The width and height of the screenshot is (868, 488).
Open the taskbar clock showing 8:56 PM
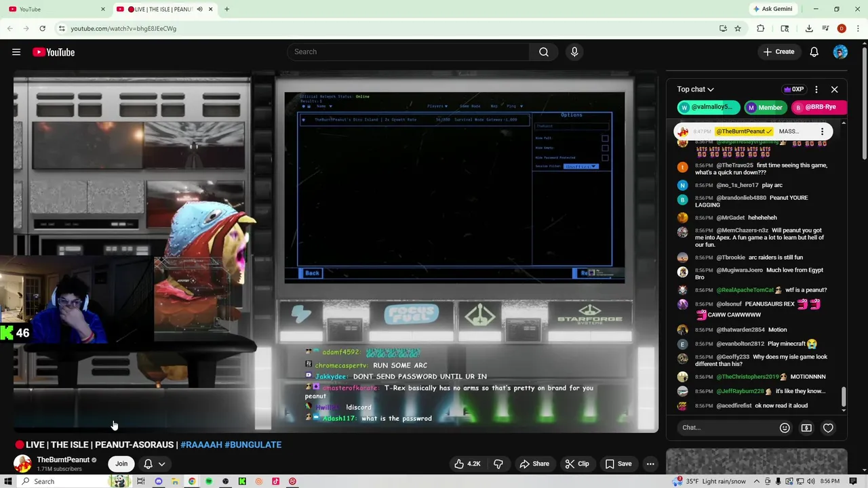[830, 481]
